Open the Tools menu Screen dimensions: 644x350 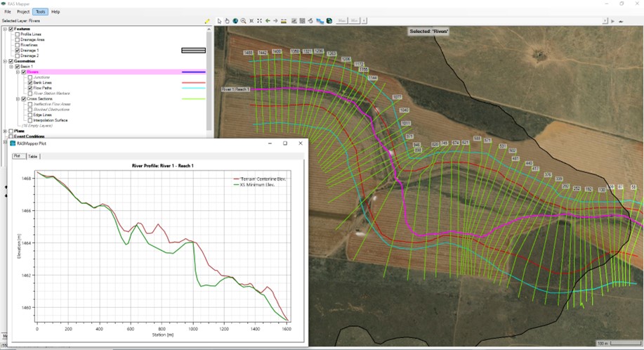click(x=40, y=12)
